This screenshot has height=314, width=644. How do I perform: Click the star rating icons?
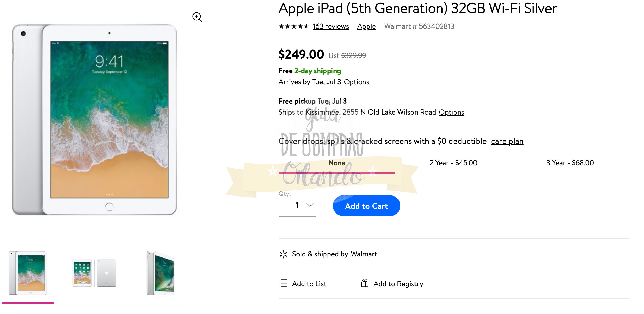coord(293,26)
